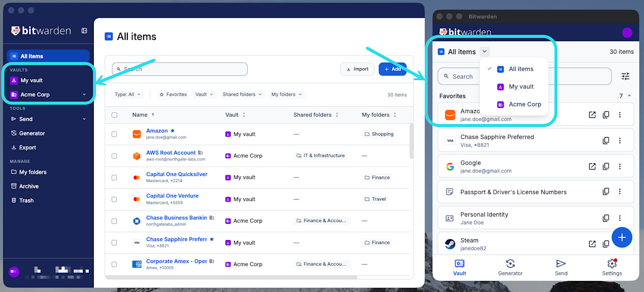Sort by the Name column header
Viewport: 644px width, 292px height.
144,115
